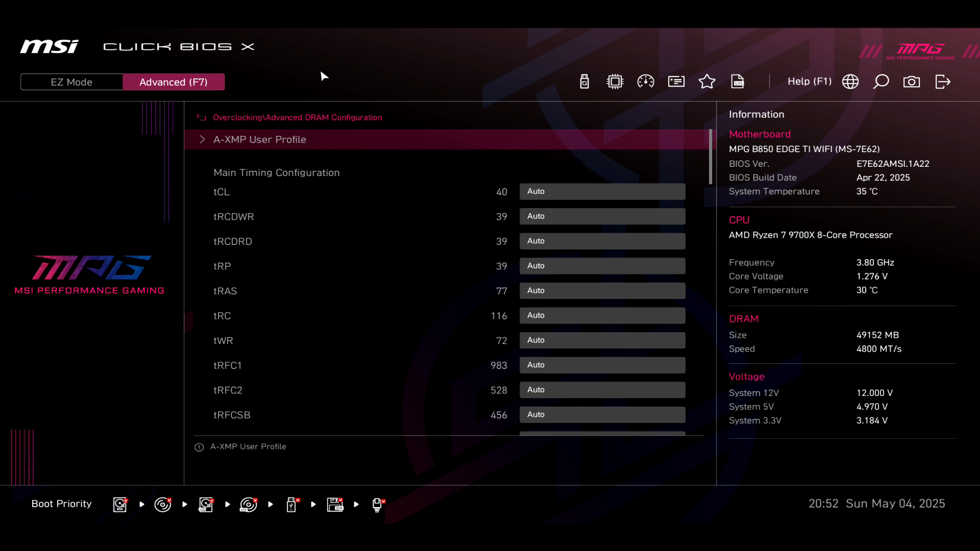Open the M-Flash USB update icon

pyautogui.click(x=584, y=82)
